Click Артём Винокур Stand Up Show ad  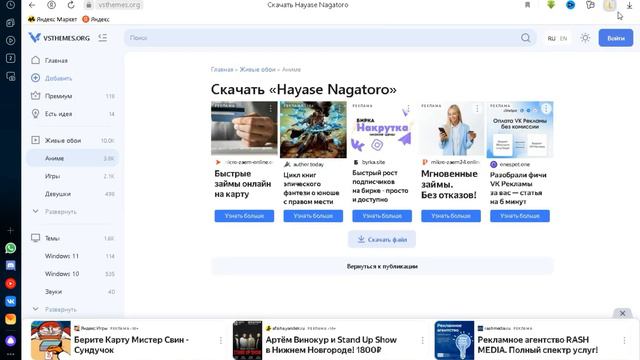(331, 344)
